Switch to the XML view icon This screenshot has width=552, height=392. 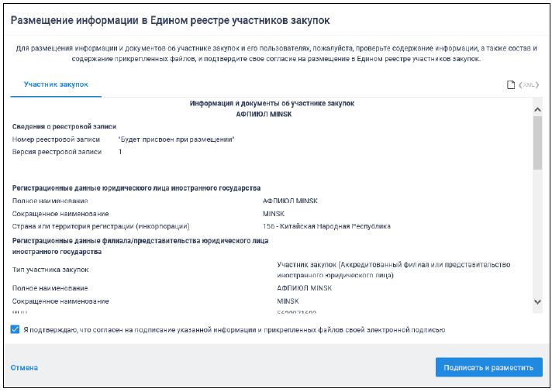click(x=528, y=84)
